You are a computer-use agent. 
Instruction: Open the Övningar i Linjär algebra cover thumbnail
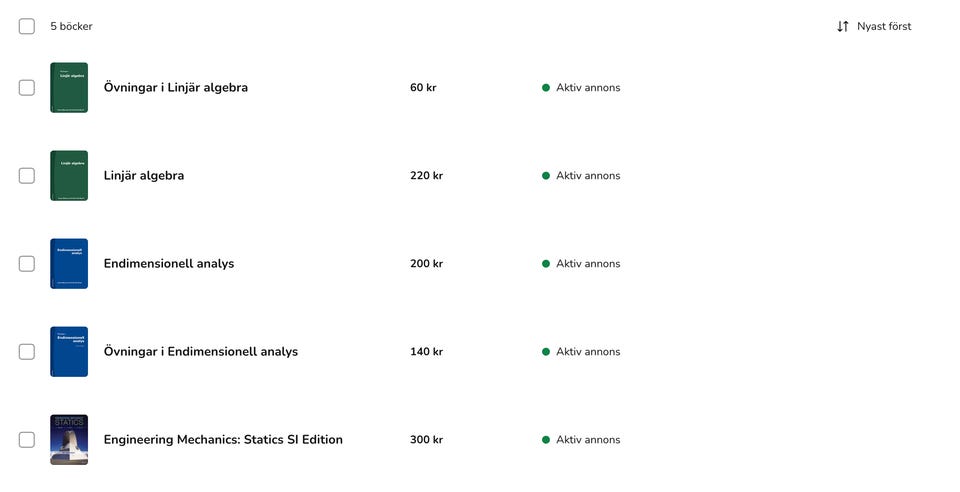69,88
